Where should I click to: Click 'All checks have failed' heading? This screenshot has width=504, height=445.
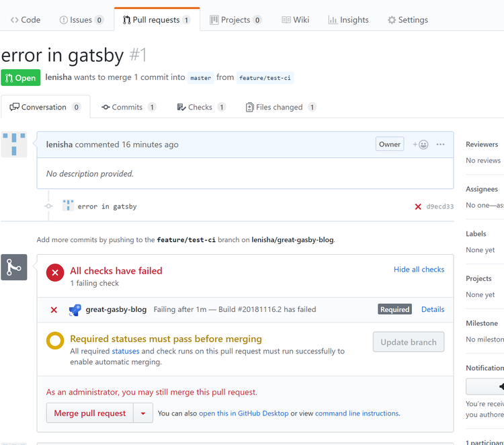(116, 271)
